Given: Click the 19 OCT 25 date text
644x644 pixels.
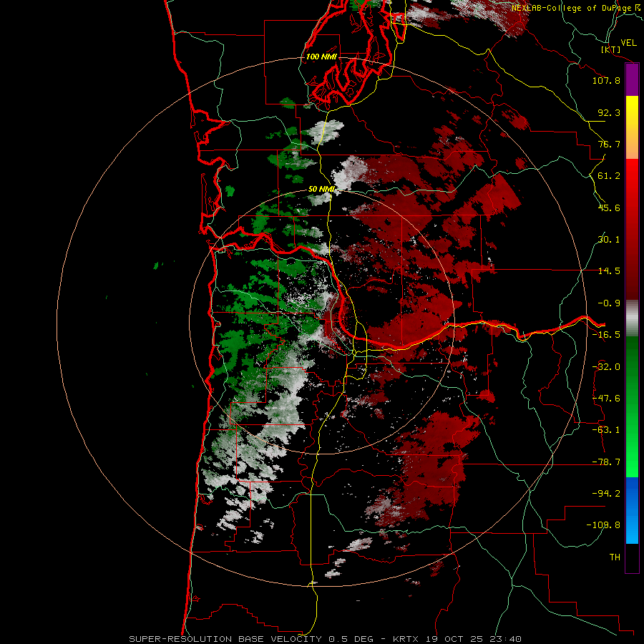Looking at the screenshot, I should (454, 639).
